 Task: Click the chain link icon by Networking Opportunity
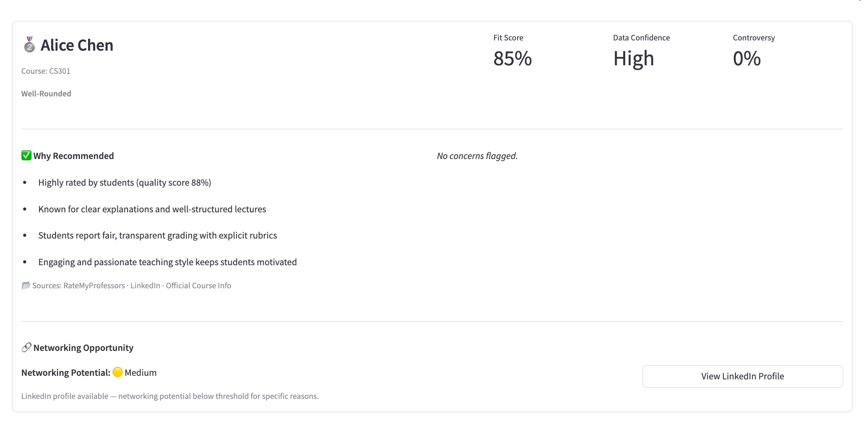[x=26, y=347]
